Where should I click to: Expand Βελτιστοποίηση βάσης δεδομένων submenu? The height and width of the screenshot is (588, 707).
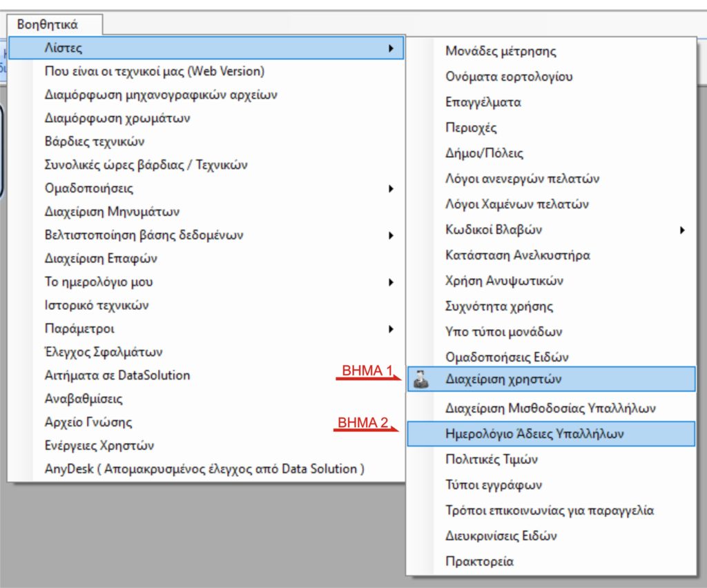(391, 235)
